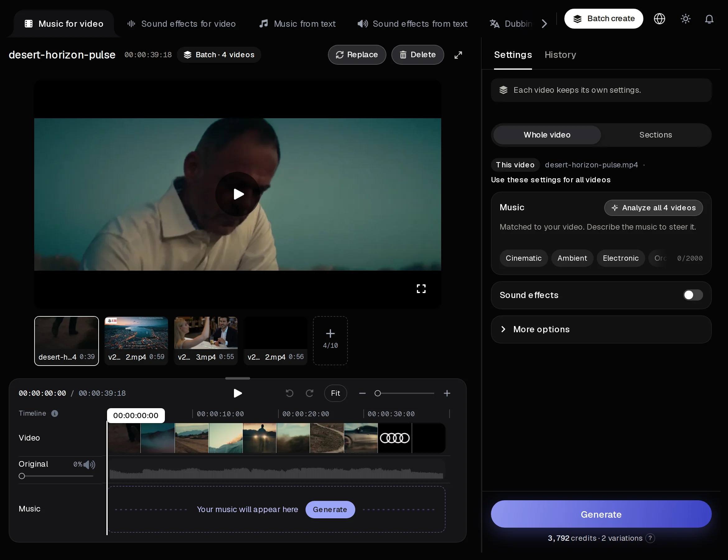Fit timeline to view
The image size is (728, 560).
click(335, 393)
